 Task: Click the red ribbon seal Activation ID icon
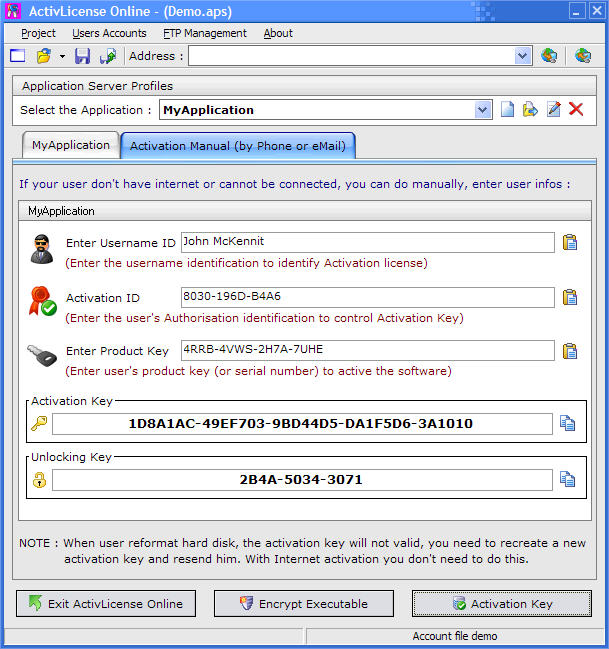pyautogui.click(x=42, y=301)
